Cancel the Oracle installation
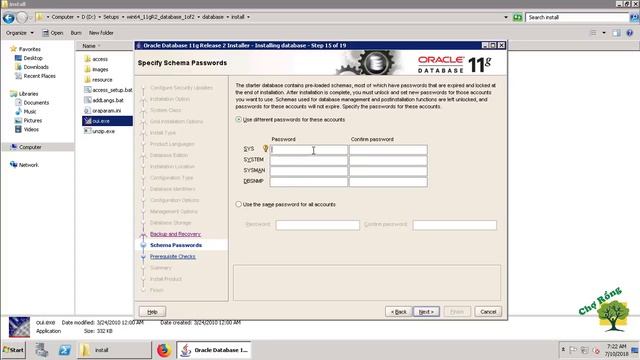640x360 pixels. [x=488, y=312]
